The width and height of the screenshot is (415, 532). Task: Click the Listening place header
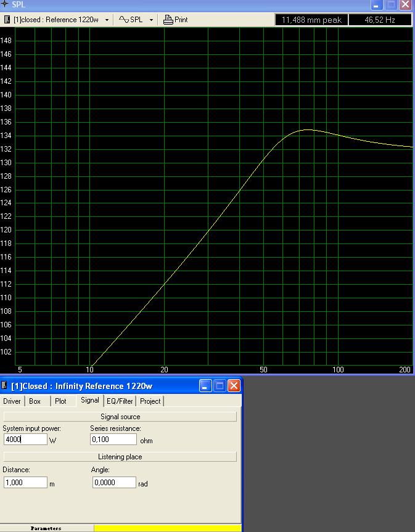(x=120, y=457)
